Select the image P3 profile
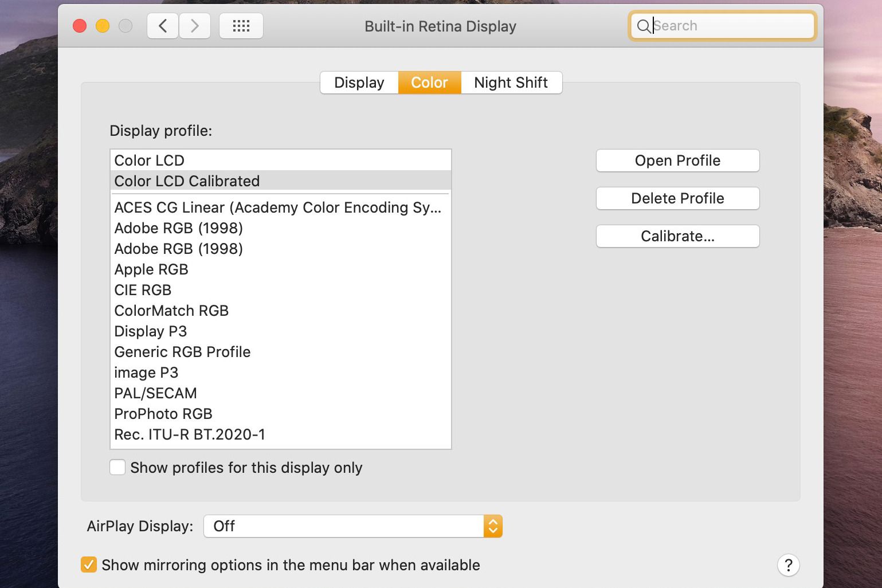 click(x=281, y=373)
